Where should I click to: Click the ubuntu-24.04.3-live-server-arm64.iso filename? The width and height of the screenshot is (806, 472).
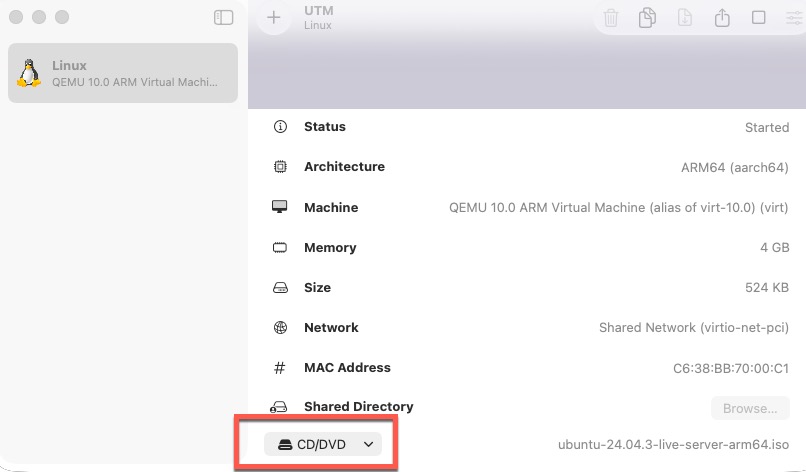[673, 444]
